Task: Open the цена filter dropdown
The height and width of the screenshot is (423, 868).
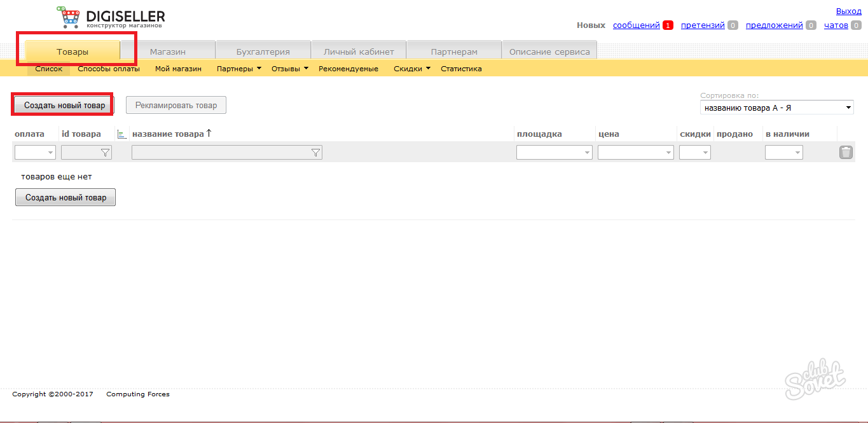Action: (635, 153)
